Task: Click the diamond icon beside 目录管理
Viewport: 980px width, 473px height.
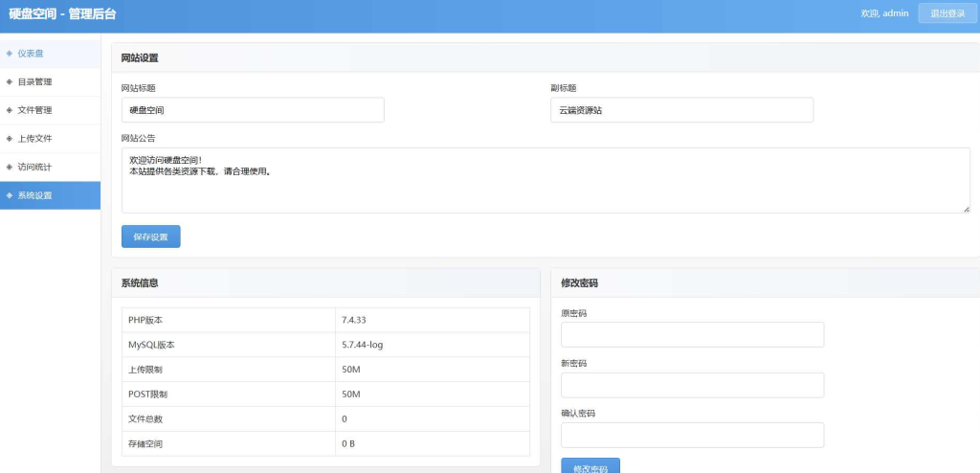Action: coord(10,82)
